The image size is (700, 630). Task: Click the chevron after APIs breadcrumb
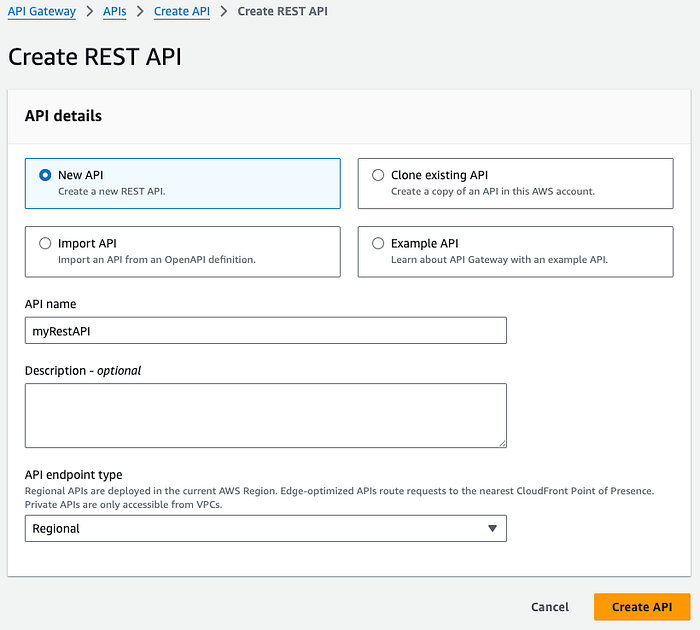click(x=140, y=11)
